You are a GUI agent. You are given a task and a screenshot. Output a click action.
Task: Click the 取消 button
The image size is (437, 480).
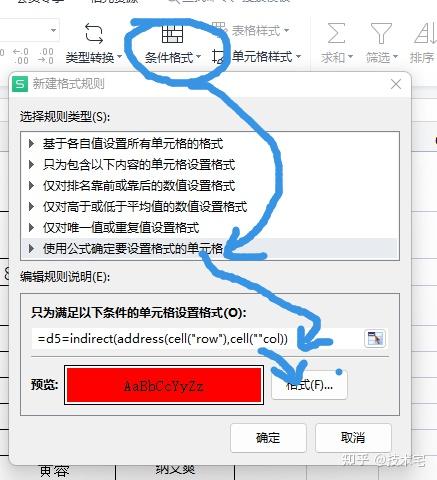353,438
